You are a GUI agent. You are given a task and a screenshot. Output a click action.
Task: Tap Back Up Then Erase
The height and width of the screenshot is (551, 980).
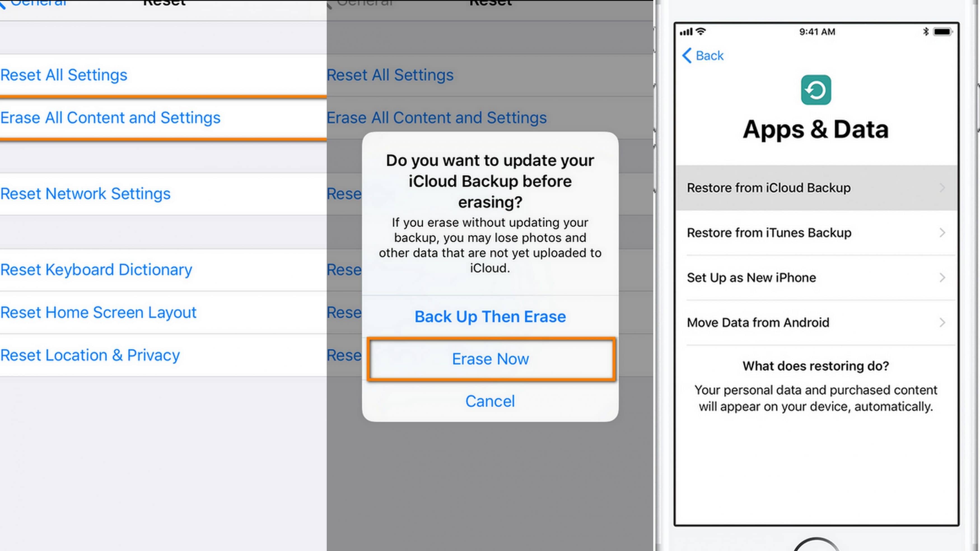tap(490, 316)
